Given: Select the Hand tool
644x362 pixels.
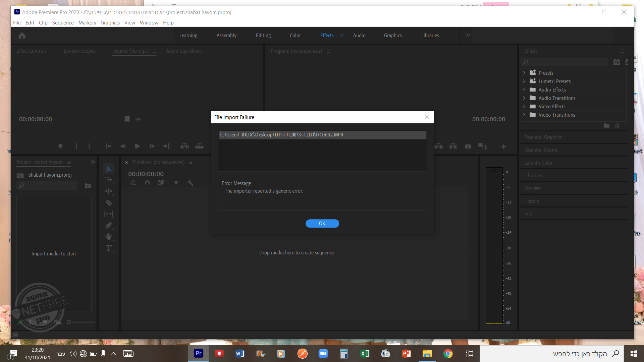Looking at the screenshot, I should point(108,237).
